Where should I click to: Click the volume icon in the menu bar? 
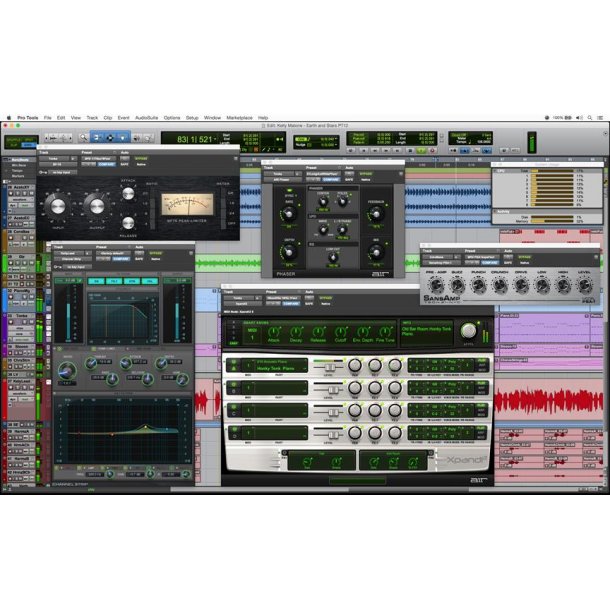[x=579, y=117]
